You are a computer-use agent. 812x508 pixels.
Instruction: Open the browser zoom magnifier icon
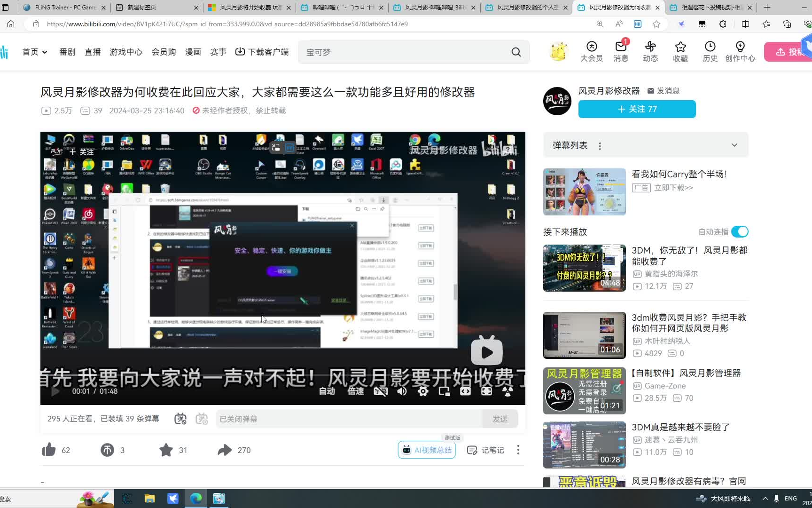(600, 24)
